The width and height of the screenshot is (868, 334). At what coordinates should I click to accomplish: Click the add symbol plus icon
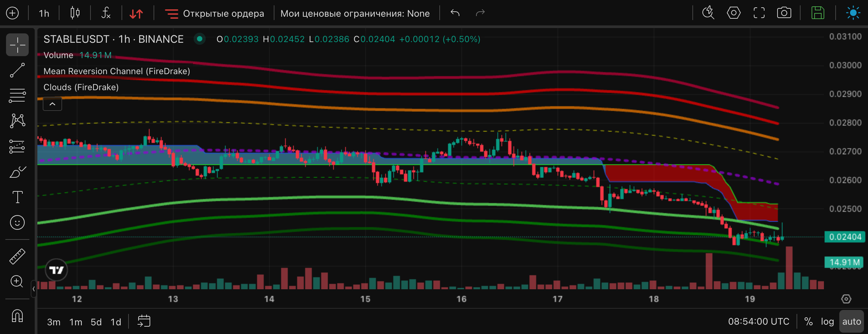click(x=12, y=13)
